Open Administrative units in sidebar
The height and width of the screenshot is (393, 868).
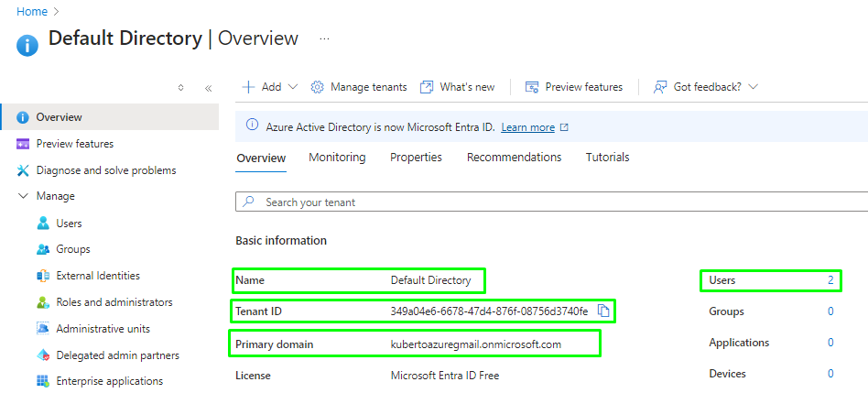pyautogui.click(x=103, y=329)
